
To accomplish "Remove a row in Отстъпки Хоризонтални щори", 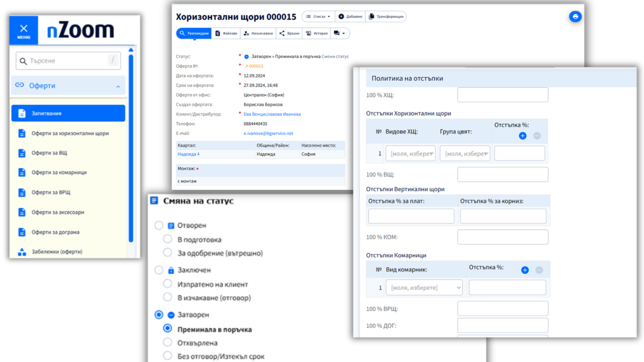I will [x=537, y=136].
